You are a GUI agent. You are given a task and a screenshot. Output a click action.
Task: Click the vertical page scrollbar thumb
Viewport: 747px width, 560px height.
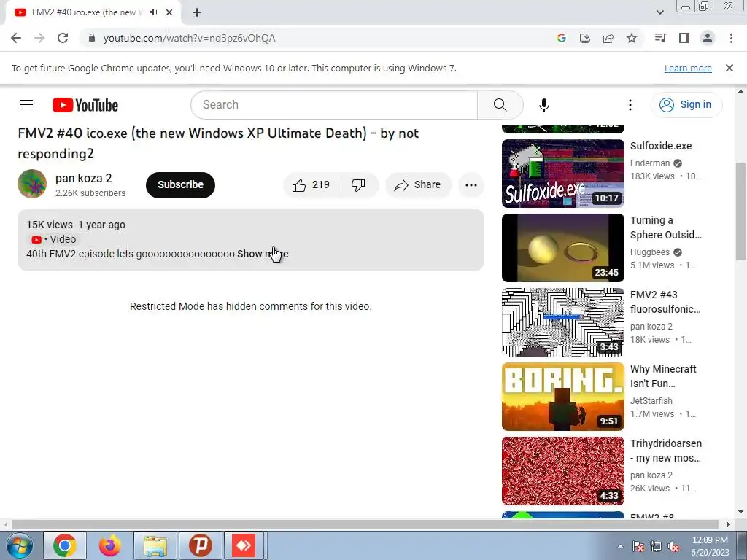pos(740,211)
